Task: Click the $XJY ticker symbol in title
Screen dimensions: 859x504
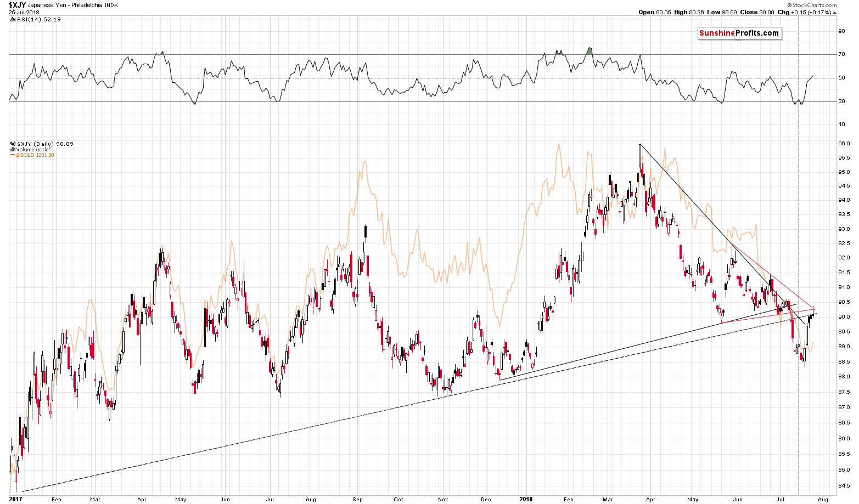Action: pyautogui.click(x=17, y=5)
